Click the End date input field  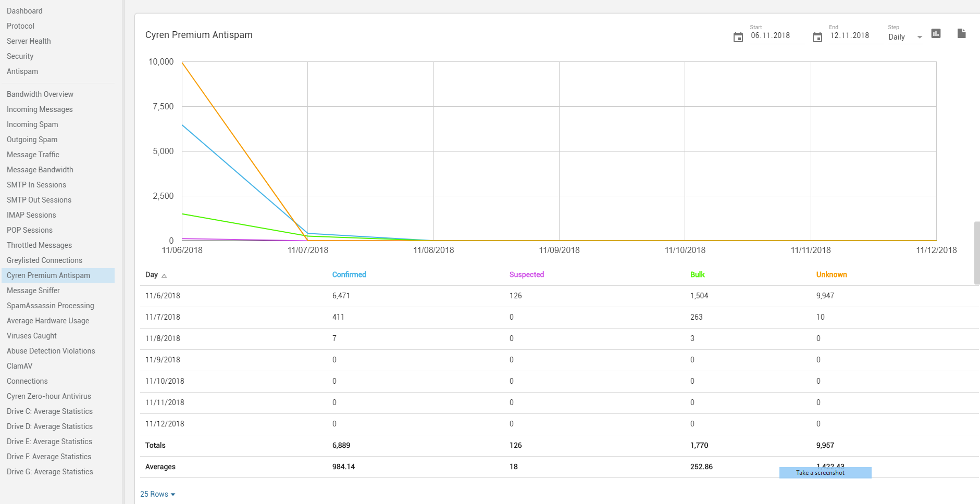tap(855, 36)
